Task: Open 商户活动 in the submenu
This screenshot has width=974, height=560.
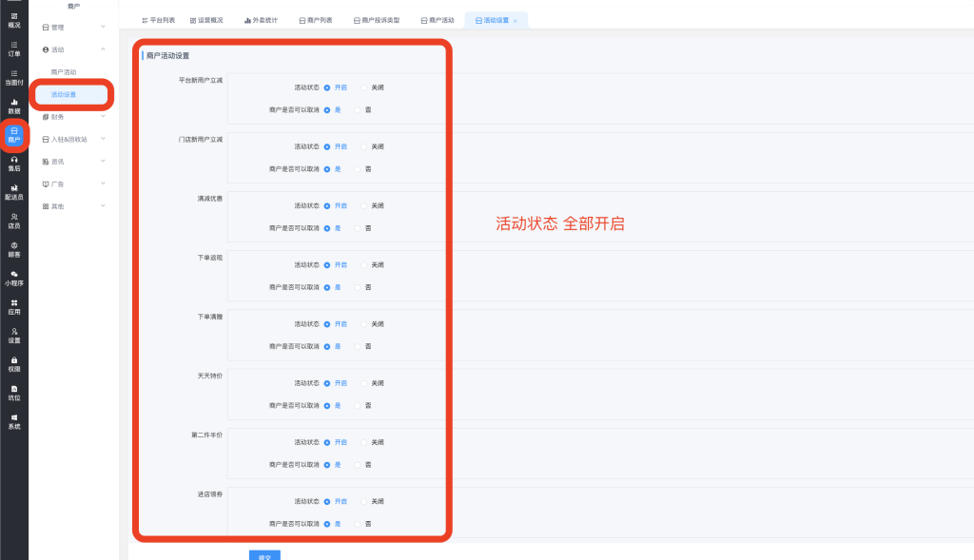Action: coord(64,72)
